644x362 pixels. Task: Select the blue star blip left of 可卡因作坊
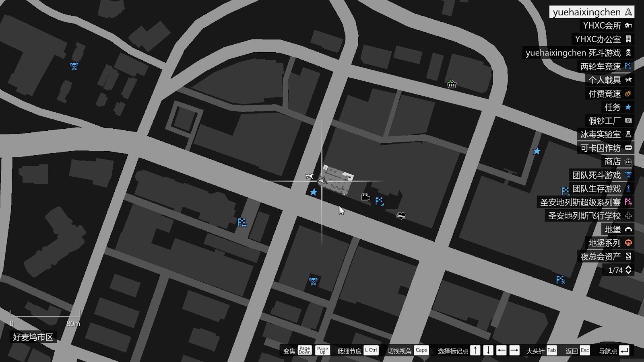[537, 151]
